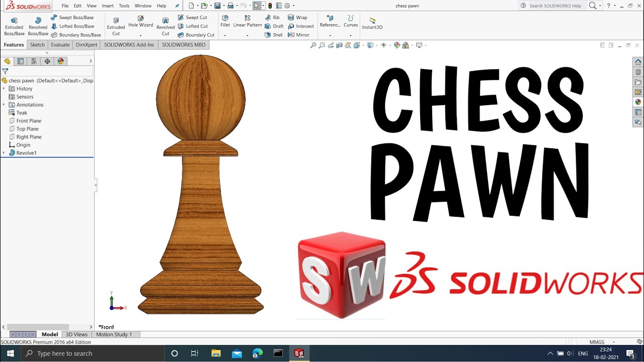
Task: Select the Rib tool
Action: [272, 18]
